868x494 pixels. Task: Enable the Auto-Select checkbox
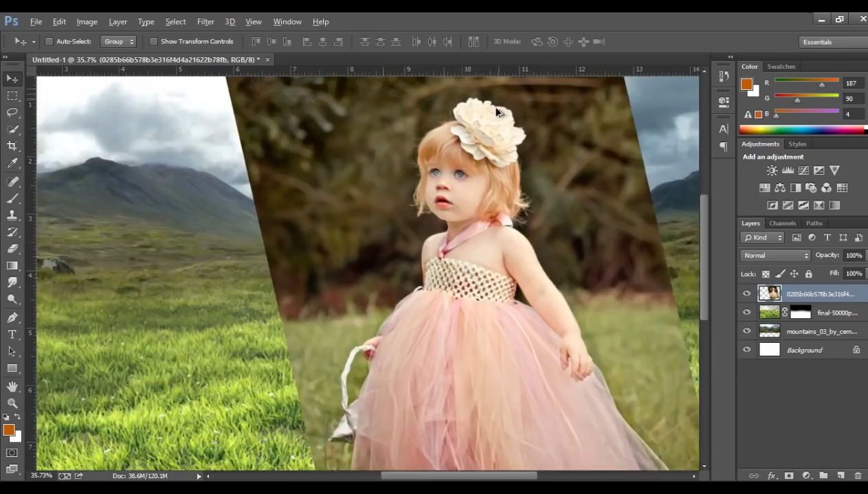49,42
